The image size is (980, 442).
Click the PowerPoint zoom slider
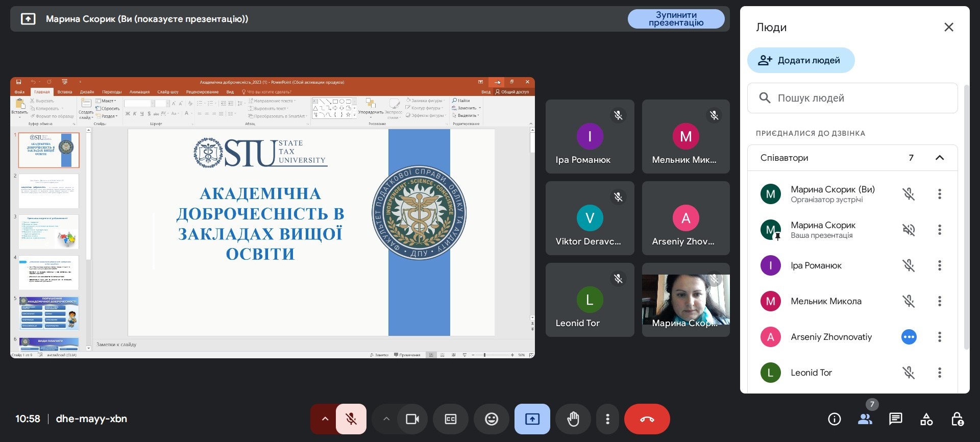pyautogui.click(x=492, y=355)
